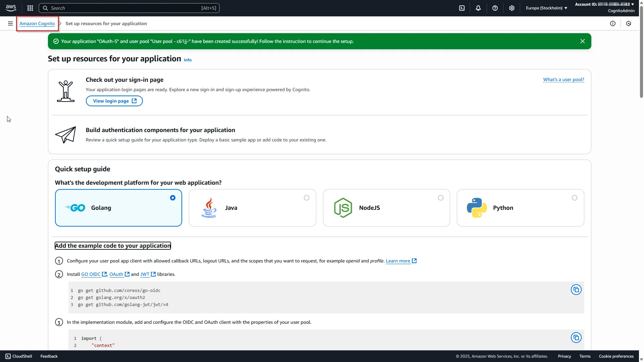
Task: Open the help question mark menu
Action: click(495, 8)
